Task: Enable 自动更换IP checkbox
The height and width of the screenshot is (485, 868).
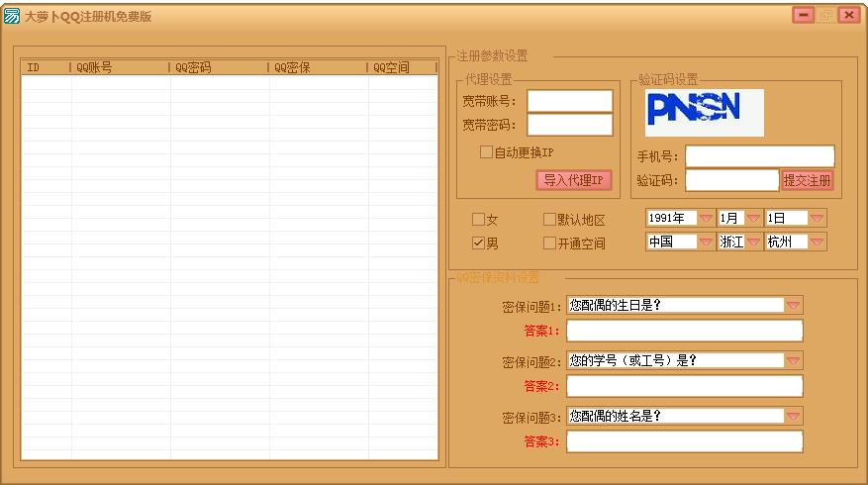Action: pyautogui.click(x=486, y=152)
